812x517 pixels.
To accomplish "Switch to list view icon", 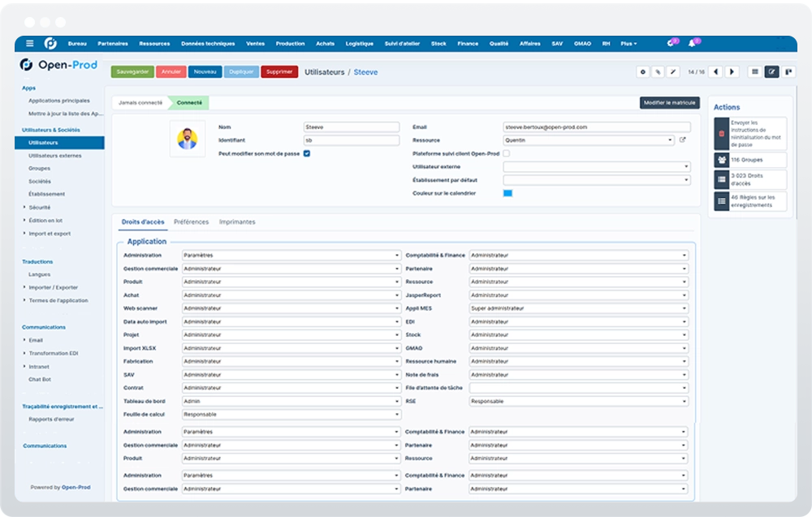I will click(x=755, y=72).
